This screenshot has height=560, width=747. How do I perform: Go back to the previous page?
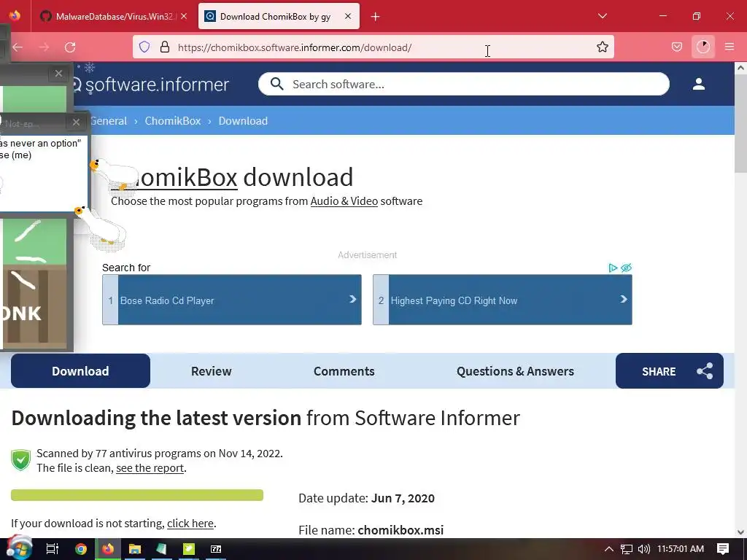tap(18, 47)
